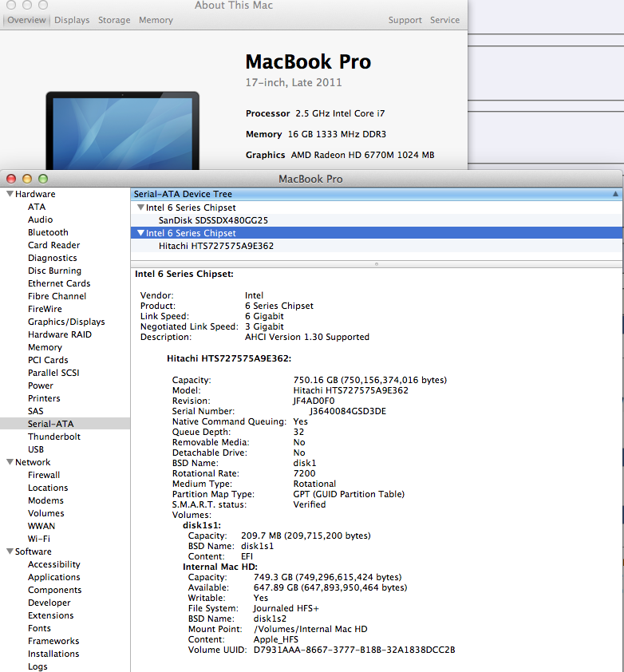Select Applications under Software
The height and width of the screenshot is (672, 624).
coord(54,577)
